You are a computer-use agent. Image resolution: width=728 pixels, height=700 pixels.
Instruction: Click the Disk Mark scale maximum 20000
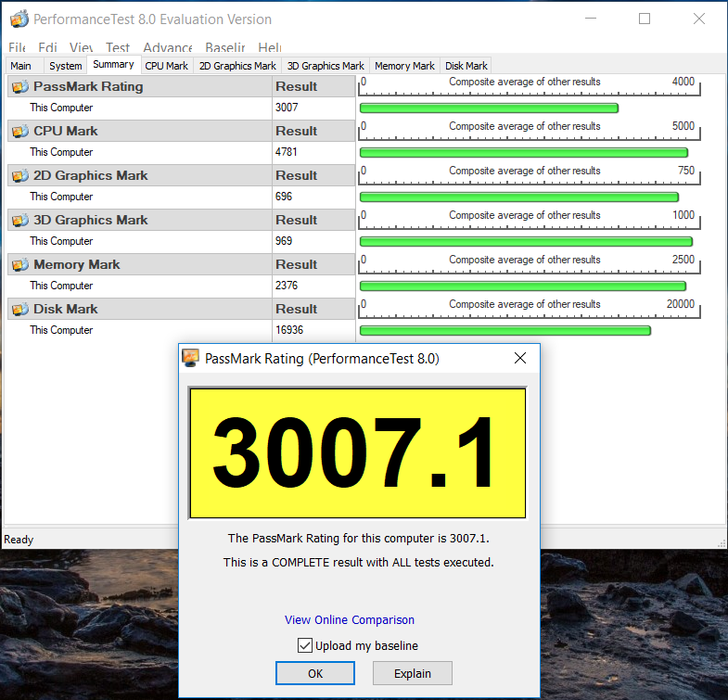[x=681, y=304]
